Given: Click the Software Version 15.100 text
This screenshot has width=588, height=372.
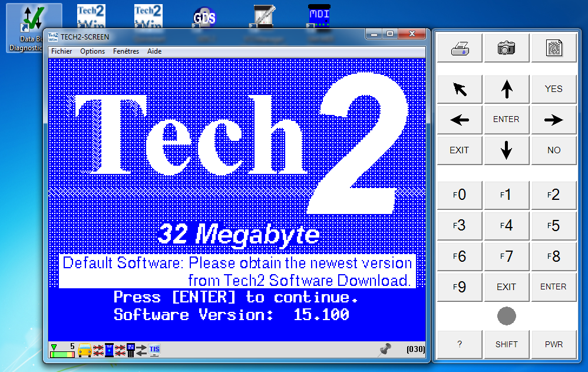Looking at the screenshot, I should tap(232, 315).
